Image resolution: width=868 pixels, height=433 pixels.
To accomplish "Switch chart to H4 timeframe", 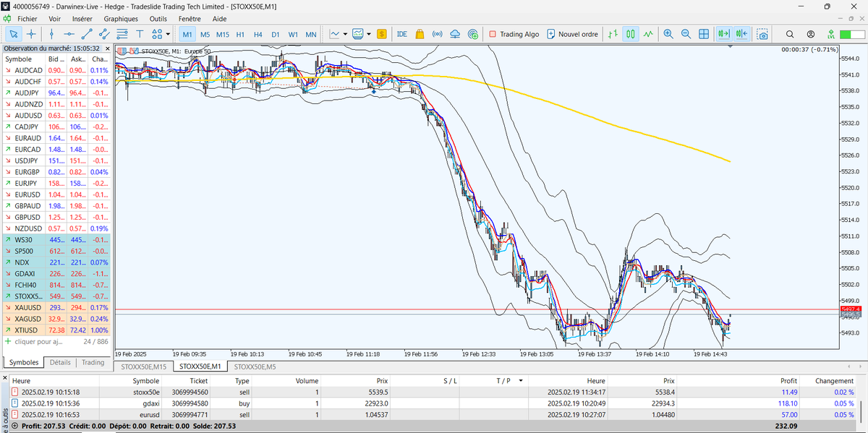I will coord(258,34).
